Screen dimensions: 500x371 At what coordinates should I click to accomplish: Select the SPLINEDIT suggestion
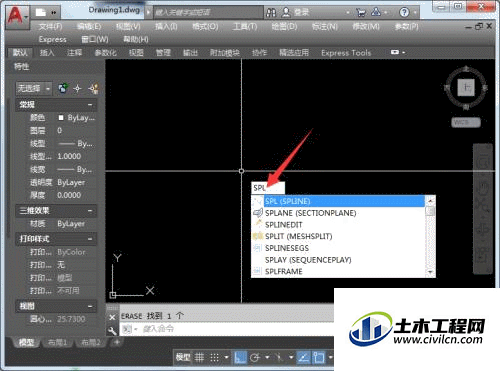coord(338,225)
